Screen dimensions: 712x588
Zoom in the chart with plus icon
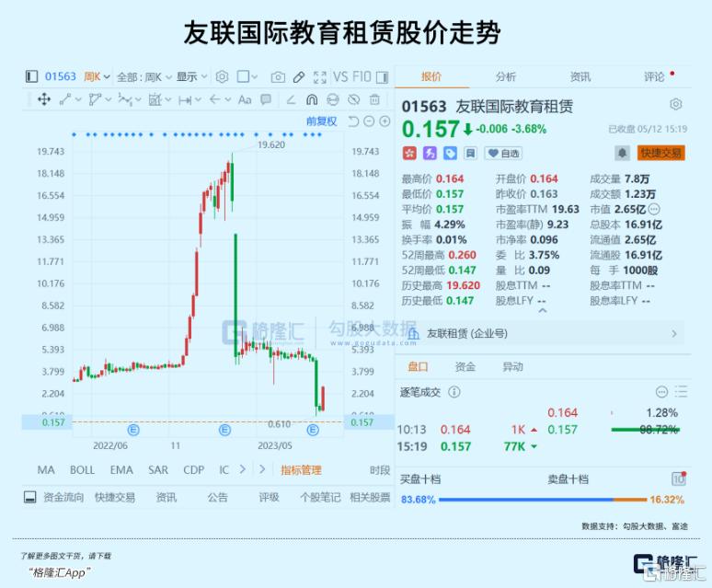(385, 121)
